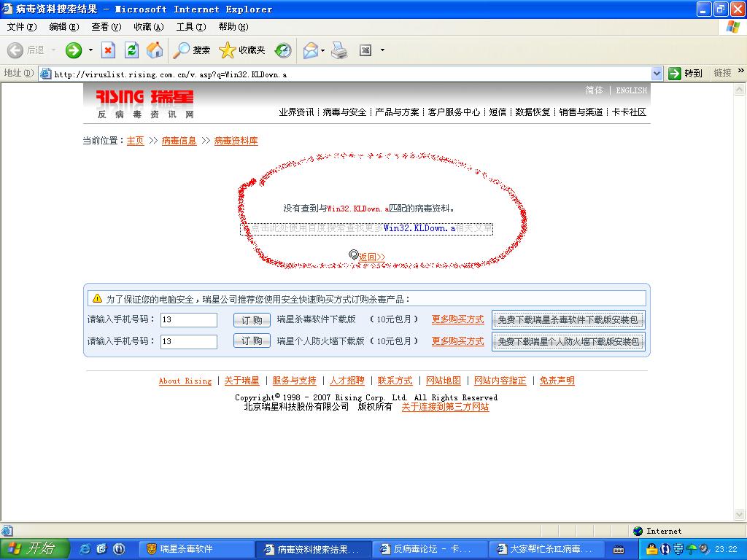This screenshot has width=747, height=560.
Task: Open the 收藏(A) menu
Action: [149, 27]
